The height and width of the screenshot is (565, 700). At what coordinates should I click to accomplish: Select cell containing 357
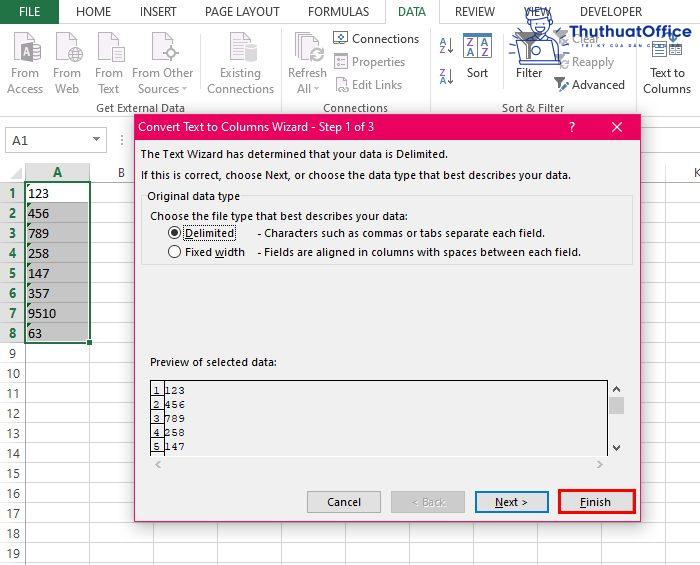[x=57, y=293]
